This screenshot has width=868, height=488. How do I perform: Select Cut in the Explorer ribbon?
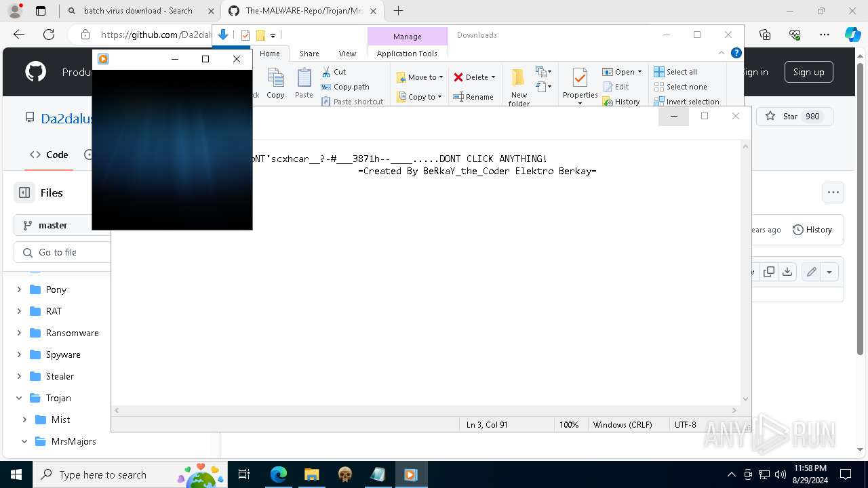(x=334, y=71)
